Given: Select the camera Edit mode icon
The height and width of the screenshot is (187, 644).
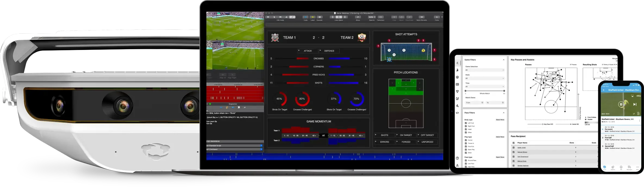Looking at the screenshot, I should tap(268, 17).
